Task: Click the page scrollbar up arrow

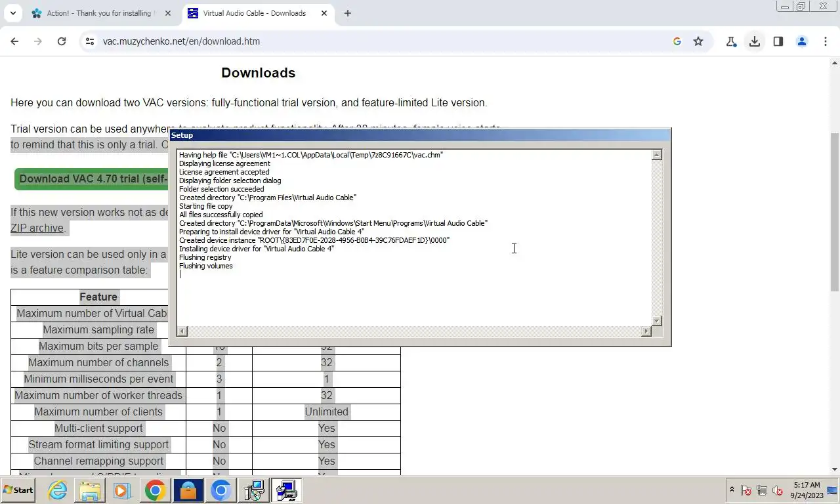Action: point(835,63)
